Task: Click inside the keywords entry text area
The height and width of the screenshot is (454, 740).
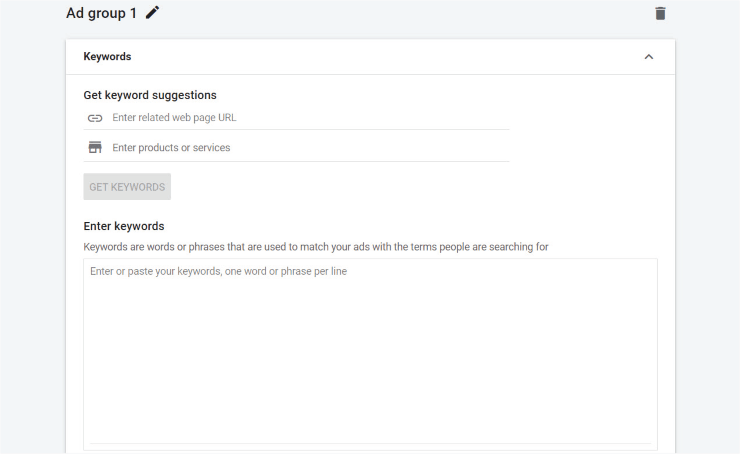Action: coord(370,354)
